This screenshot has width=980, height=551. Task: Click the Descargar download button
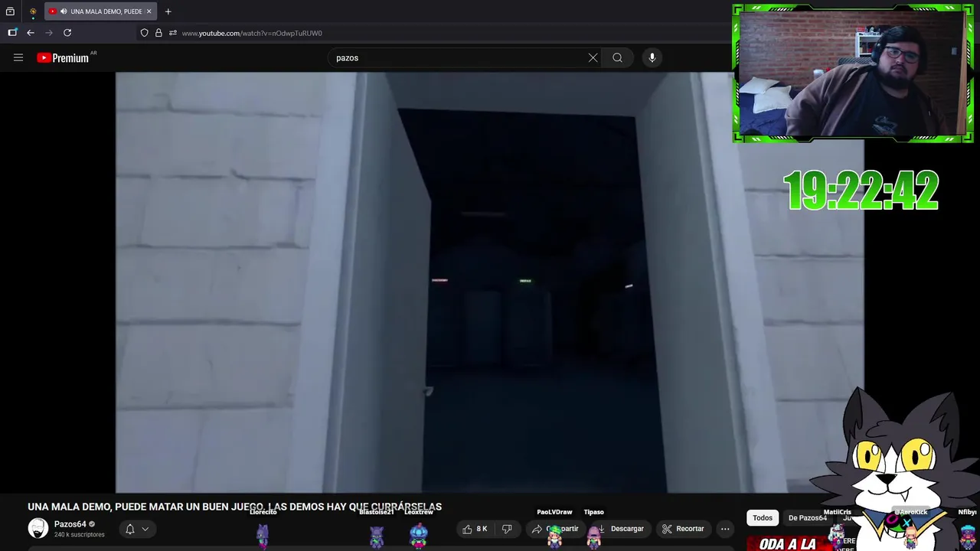coord(619,529)
